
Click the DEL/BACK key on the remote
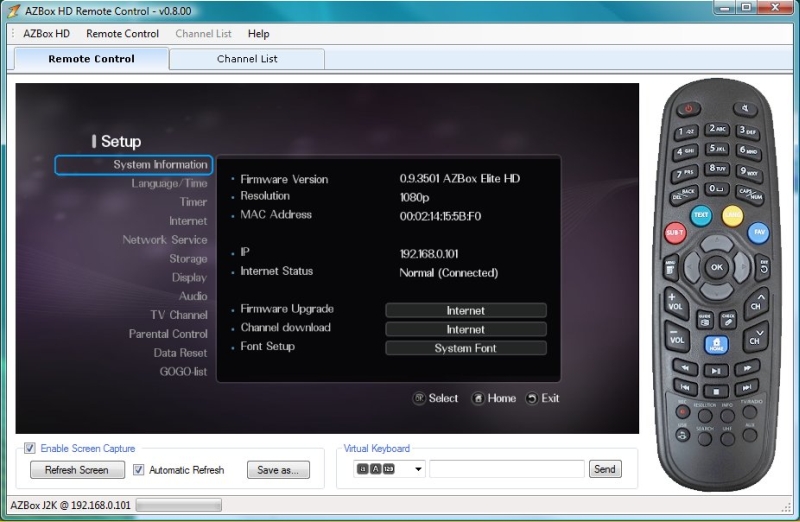684,194
